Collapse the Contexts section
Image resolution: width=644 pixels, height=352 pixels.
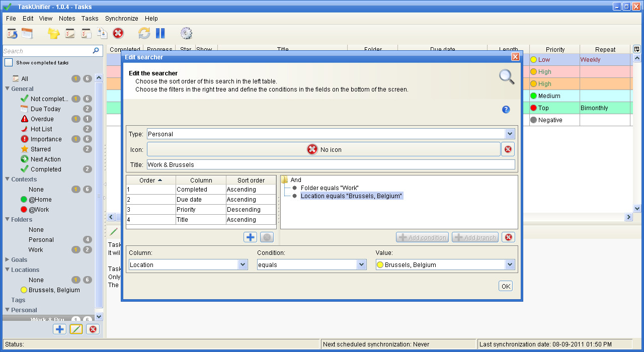(8, 180)
